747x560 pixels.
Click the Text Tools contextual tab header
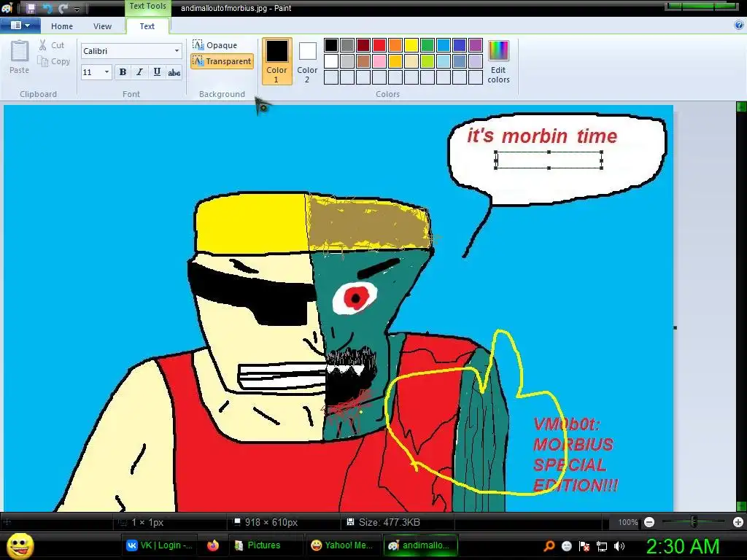click(x=147, y=6)
